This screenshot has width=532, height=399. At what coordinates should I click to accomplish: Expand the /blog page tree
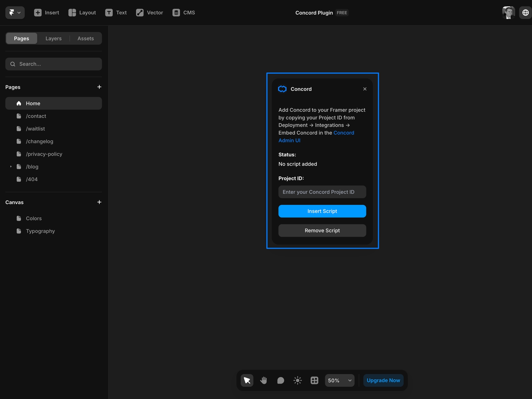pos(10,167)
